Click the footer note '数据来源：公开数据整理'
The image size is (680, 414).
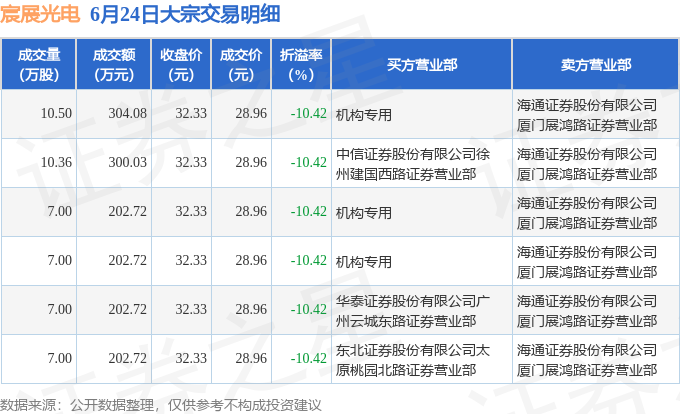[77, 405]
